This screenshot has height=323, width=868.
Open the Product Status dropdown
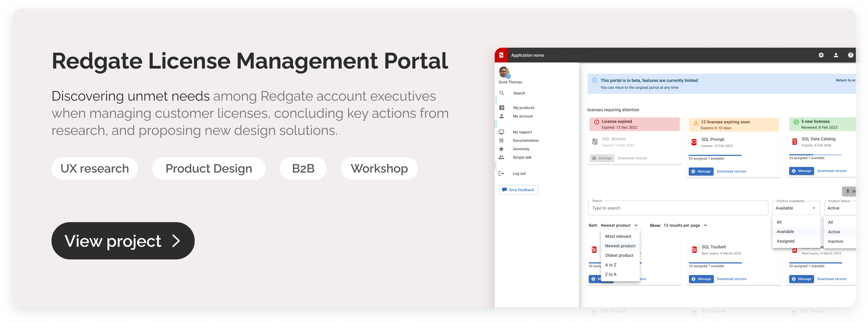[840, 208]
